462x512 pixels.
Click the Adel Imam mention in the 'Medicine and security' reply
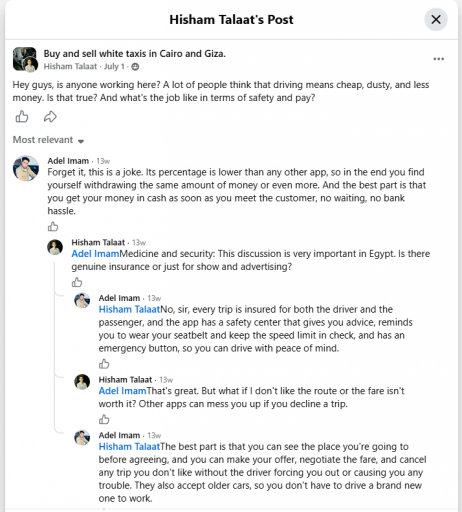coord(95,254)
